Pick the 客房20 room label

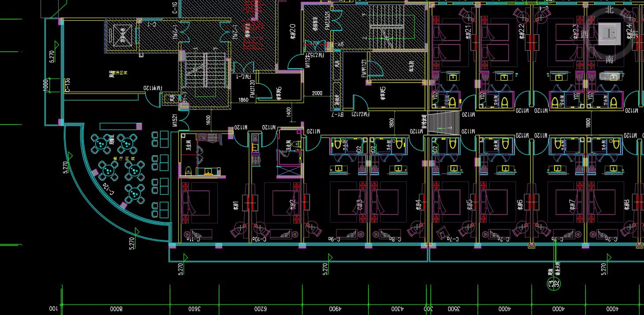point(292,32)
